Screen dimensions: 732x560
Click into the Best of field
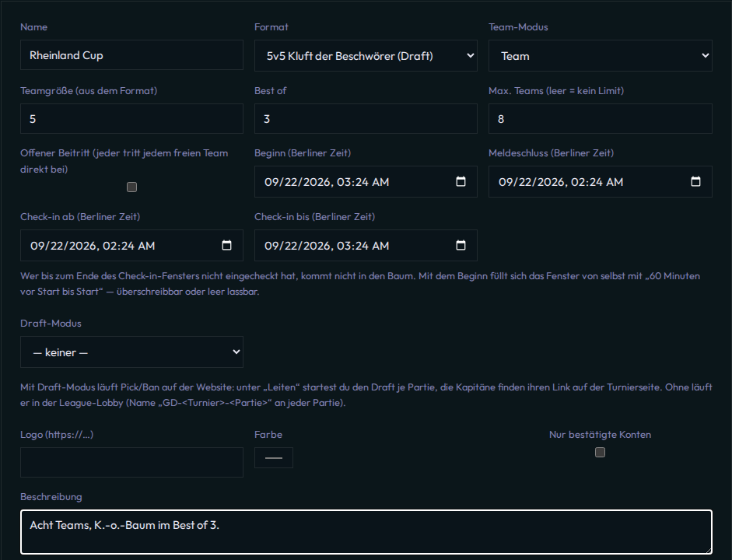(366, 118)
